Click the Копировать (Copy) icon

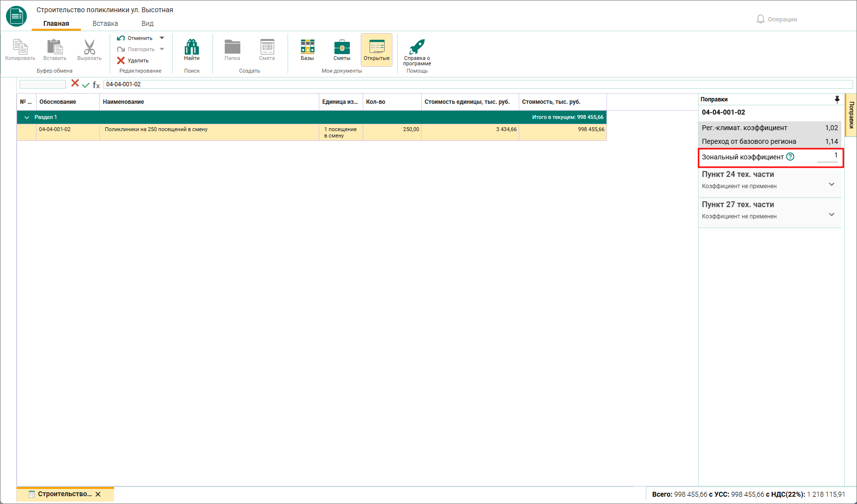pyautogui.click(x=20, y=47)
